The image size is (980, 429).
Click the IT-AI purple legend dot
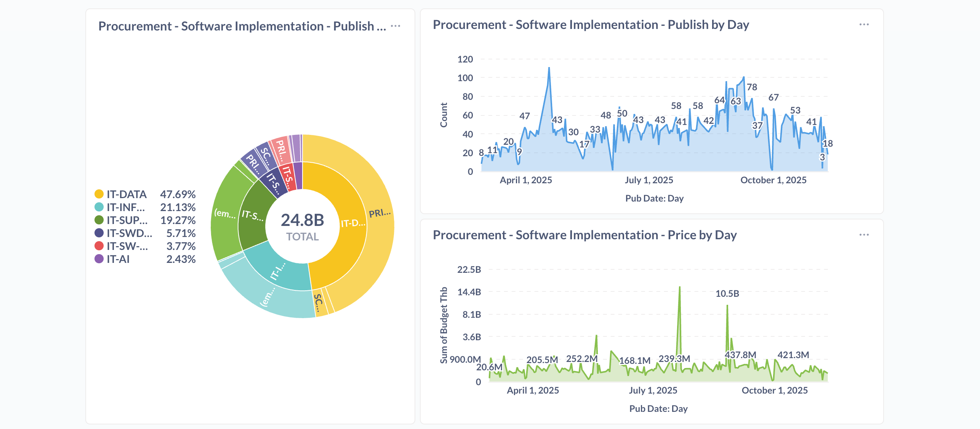99,259
